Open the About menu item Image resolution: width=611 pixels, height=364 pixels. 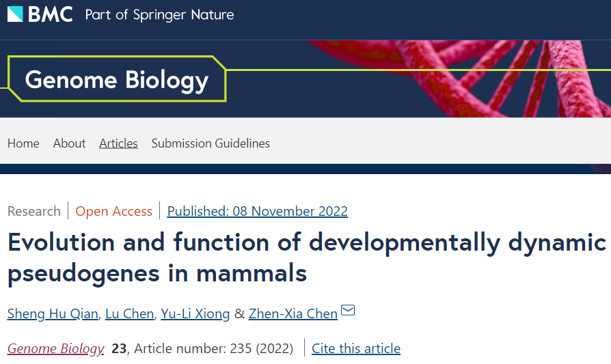[x=69, y=143]
